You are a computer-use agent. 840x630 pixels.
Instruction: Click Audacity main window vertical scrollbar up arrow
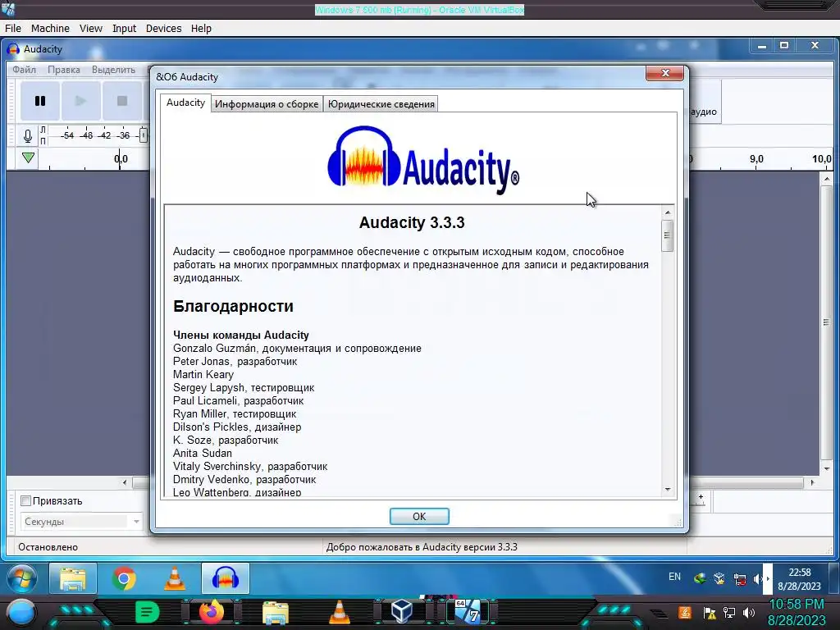pyautogui.click(x=827, y=179)
